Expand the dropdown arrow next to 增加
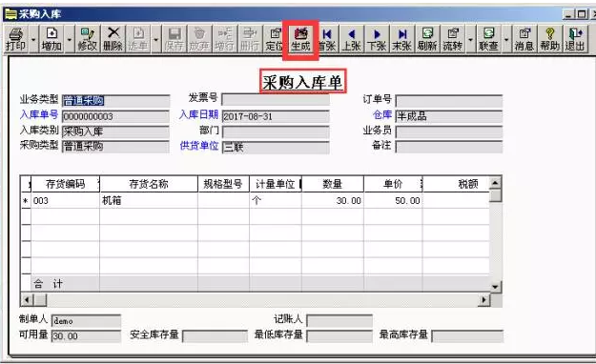The width and height of the screenshot is (596, 364). [x=70, y=39]
